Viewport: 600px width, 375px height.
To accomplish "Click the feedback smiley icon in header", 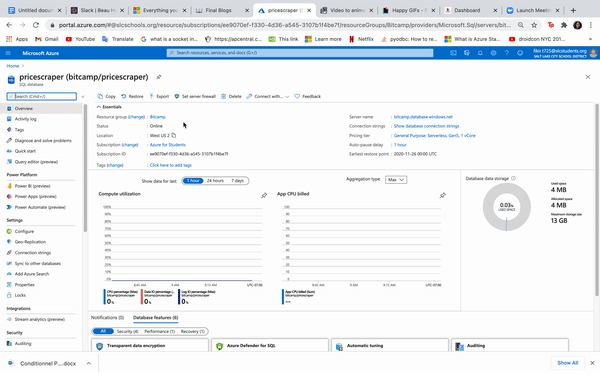I will 520,53.
